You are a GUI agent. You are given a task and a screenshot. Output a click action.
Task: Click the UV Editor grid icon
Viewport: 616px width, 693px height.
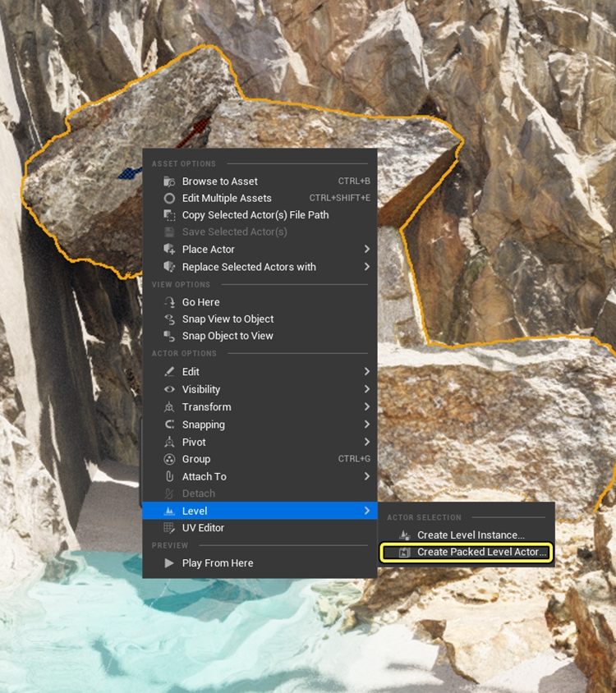point(169,528)
